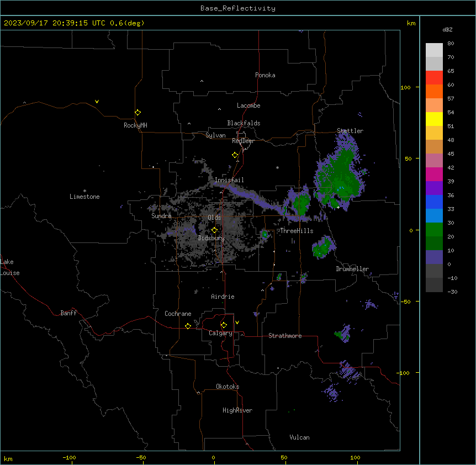Click the yellow v marker east of Calgary diamond
Image resolution: width=476 pixels, height=465 pixels.
[x=237, y=323]
